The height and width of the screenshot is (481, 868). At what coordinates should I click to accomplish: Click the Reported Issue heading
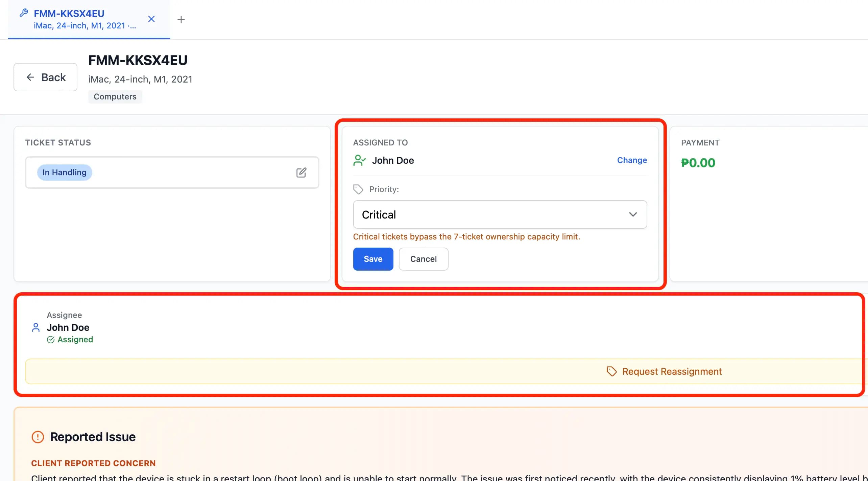(93, 437)
